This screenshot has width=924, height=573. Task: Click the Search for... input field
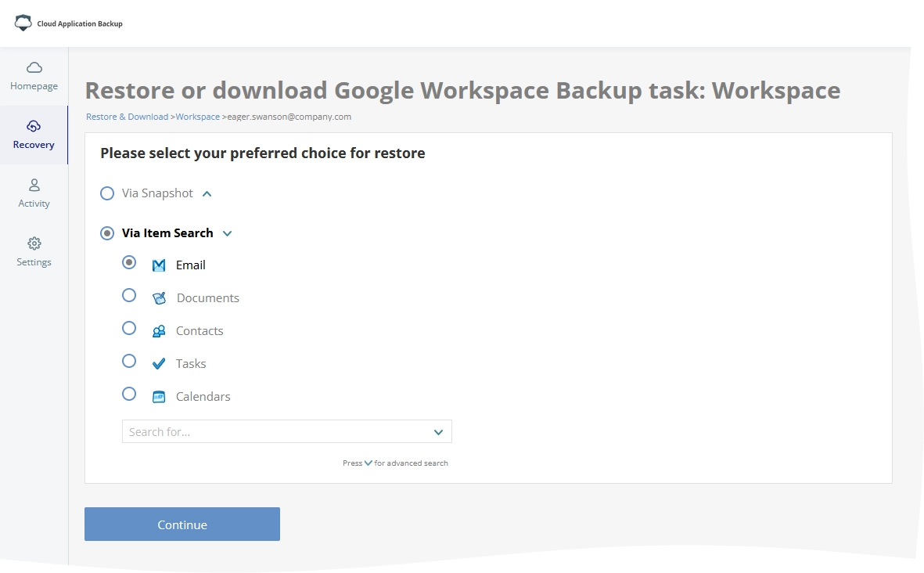point(287,431)
